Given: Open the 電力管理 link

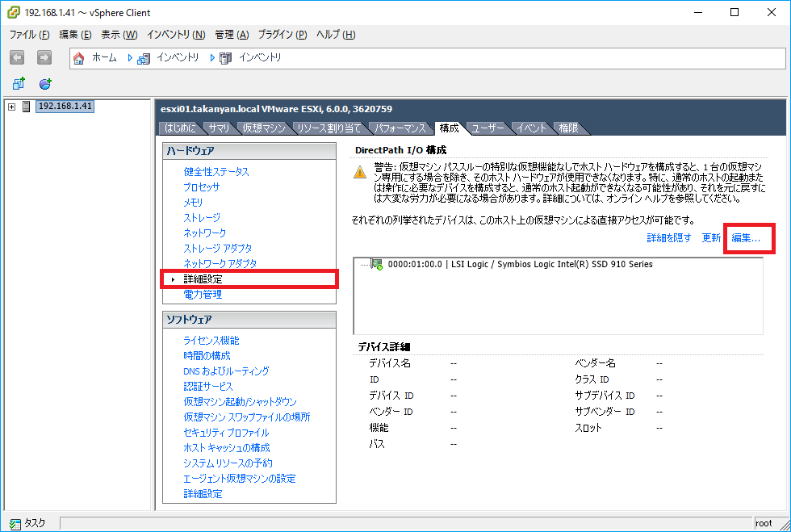Looking at the screenshot, I should click(x=203, y=295).
